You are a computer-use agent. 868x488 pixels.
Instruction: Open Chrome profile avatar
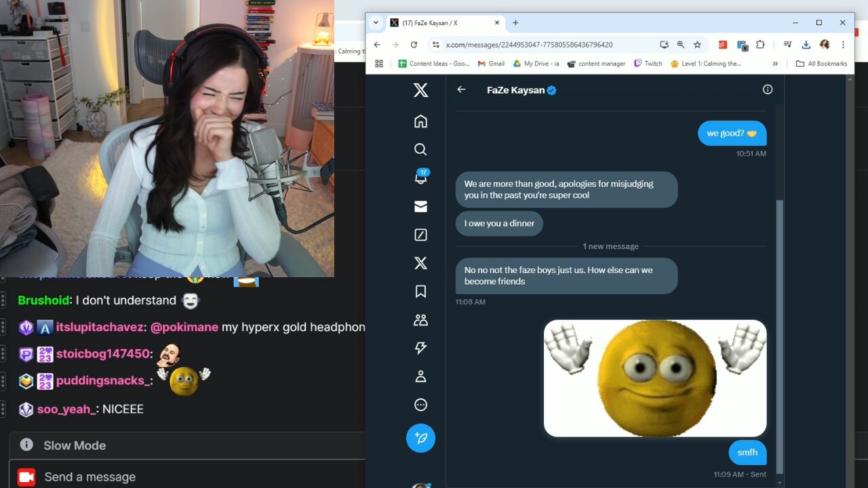pyautogui.click(x=825, y=45)
